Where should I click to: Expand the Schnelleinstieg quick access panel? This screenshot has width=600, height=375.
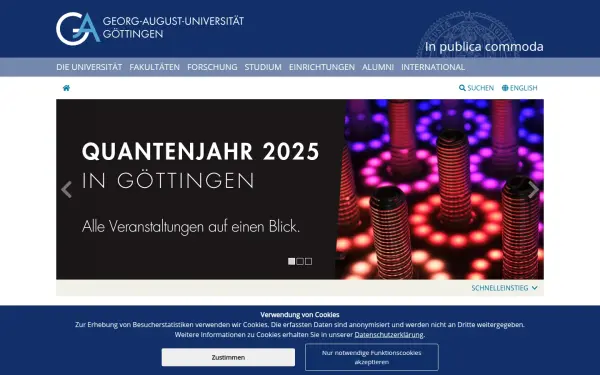[x=504, y=288]
